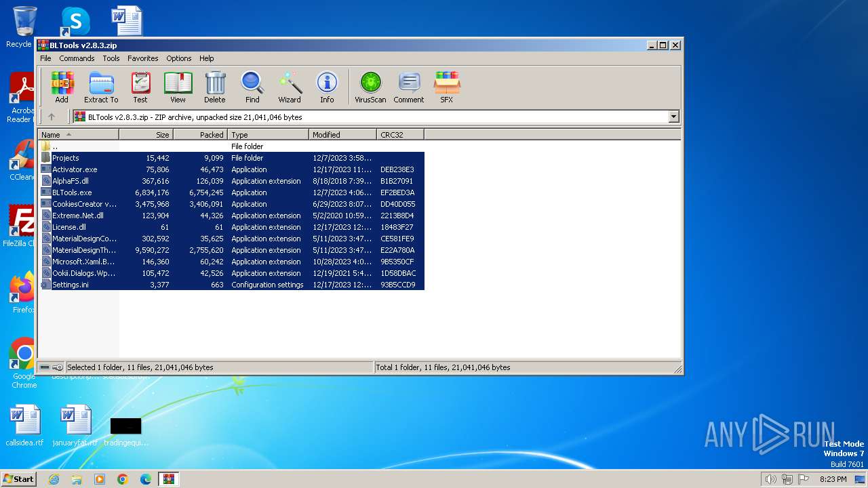Create SFX self-extracting archive
The width and height of the screenshot is (868, 488).
coord(447,87)
